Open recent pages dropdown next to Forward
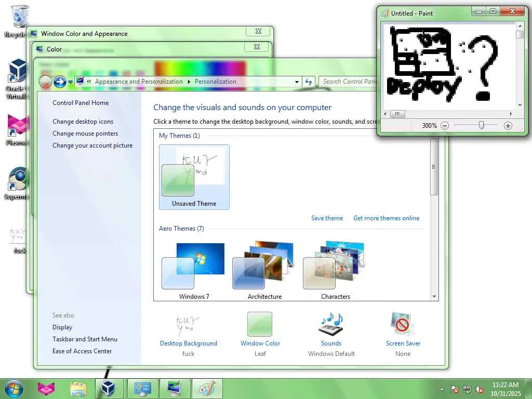Image resolution: width=532 pixels, height=399 pixels. pos(70,82)
